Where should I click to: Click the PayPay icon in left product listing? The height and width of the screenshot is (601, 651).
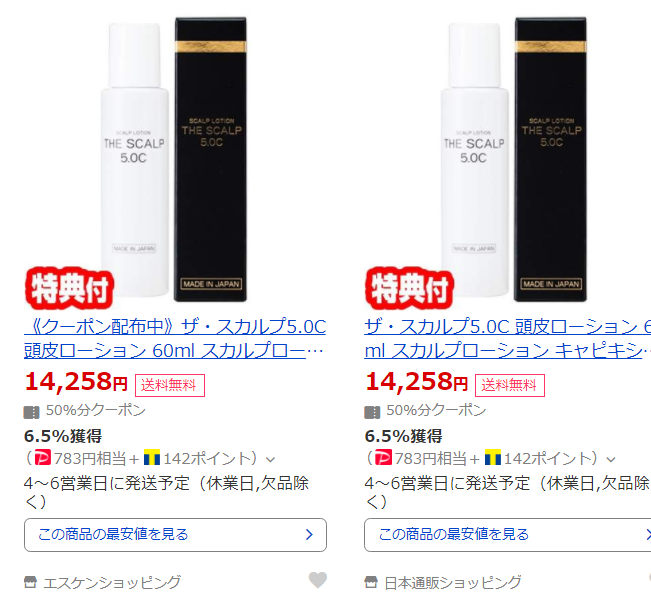coord(42,457)
